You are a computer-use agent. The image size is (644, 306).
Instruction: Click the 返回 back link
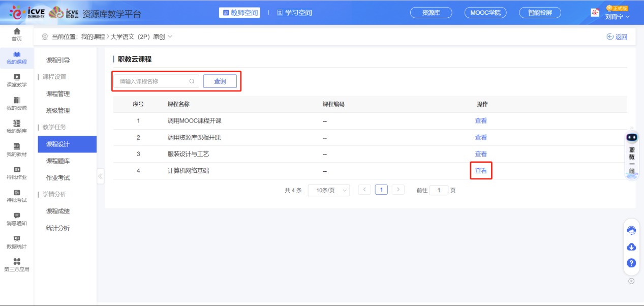617,37
